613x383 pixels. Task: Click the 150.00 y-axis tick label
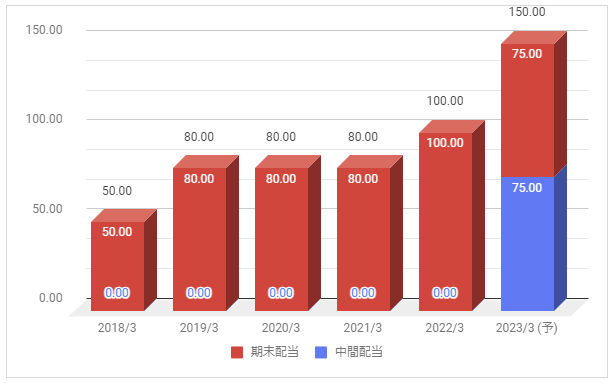click(44, 30)
